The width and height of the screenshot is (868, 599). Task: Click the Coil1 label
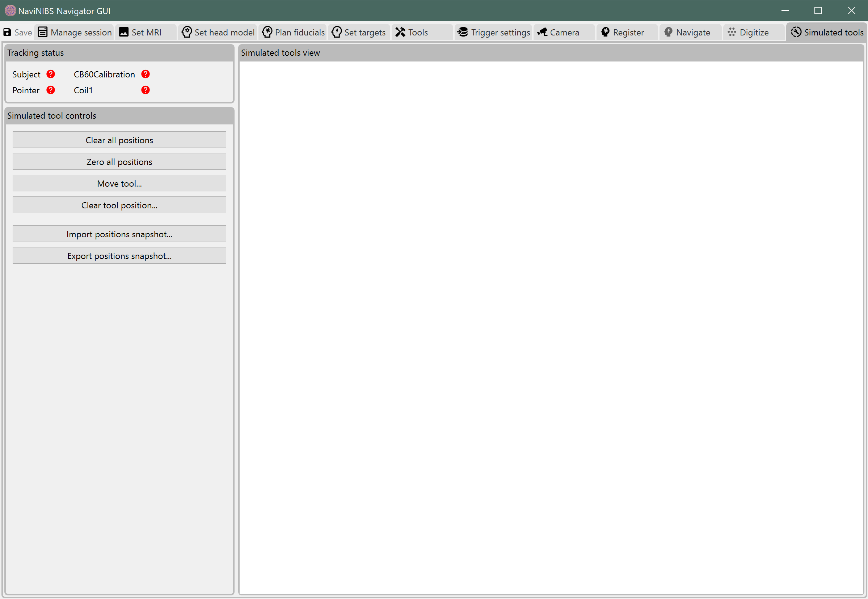click(83, 90)
